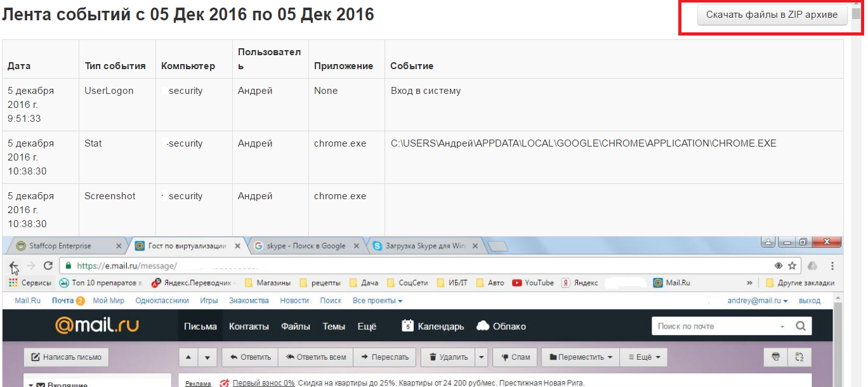Open the search options arrow in Поиск по почте

(x=782, y=327)
